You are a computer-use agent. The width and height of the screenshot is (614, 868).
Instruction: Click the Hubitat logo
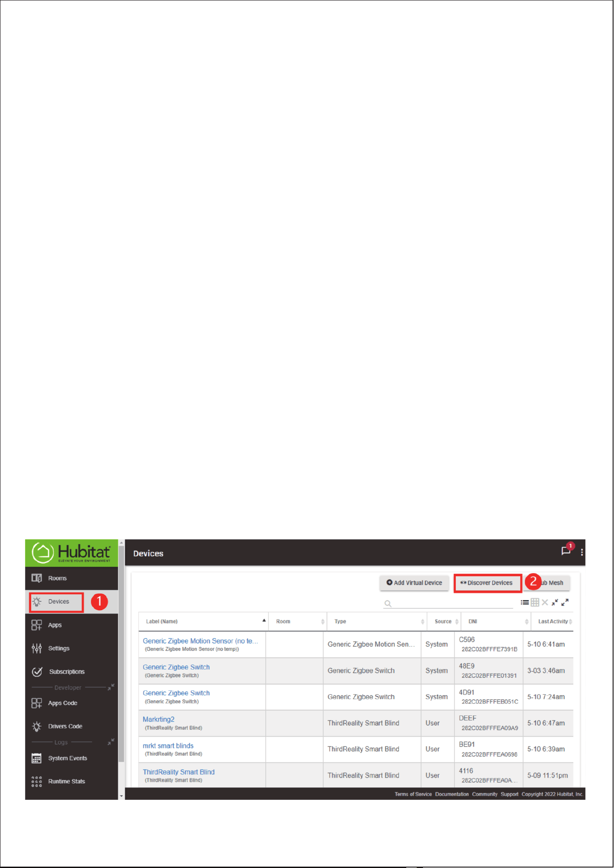71,553
